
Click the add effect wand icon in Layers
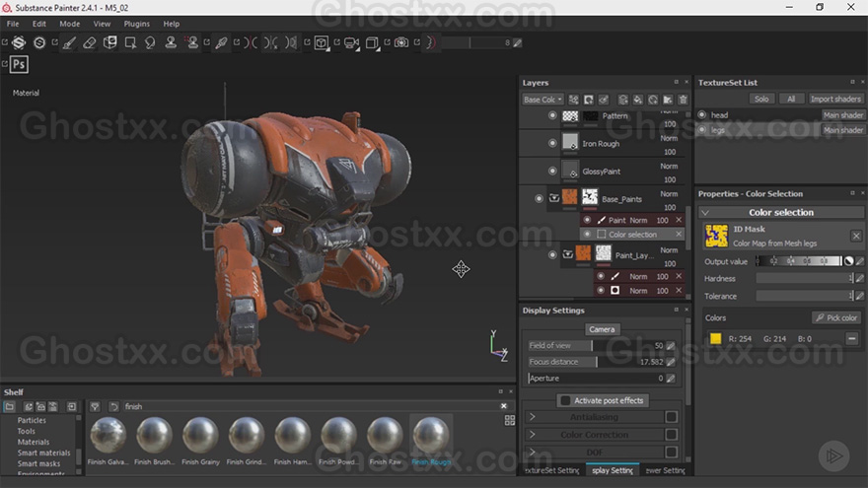[x=573, y=100]
